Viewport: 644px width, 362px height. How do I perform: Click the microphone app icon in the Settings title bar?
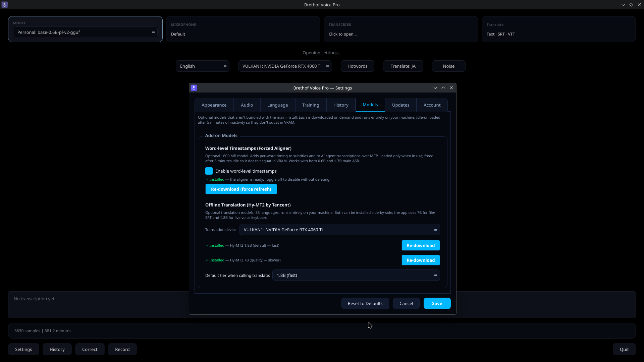(194, 88)
